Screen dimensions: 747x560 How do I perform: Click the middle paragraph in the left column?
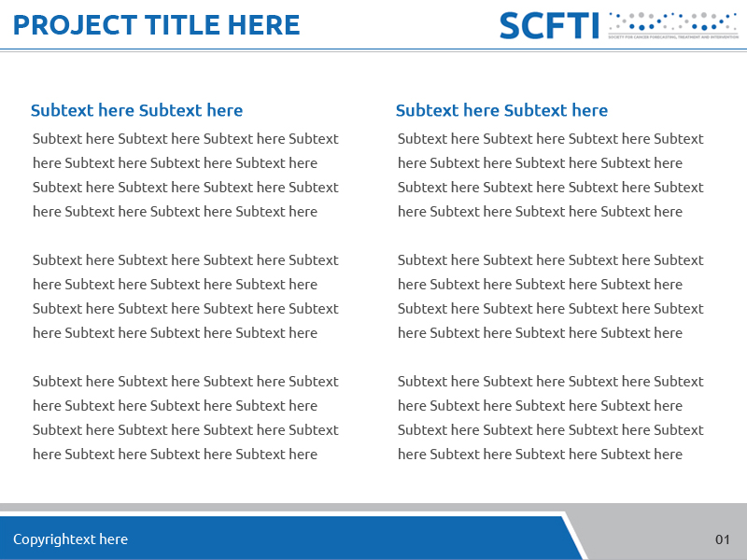(185, 297)
